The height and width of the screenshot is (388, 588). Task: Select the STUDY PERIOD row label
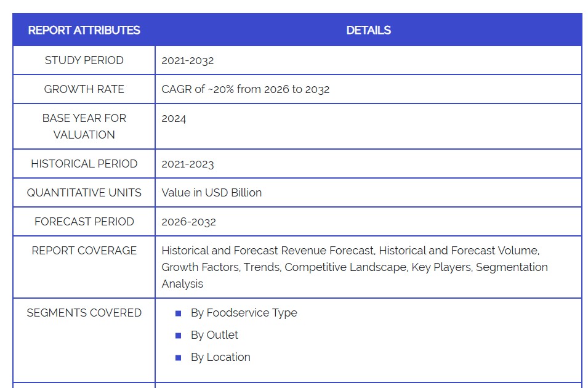[84, 60]
